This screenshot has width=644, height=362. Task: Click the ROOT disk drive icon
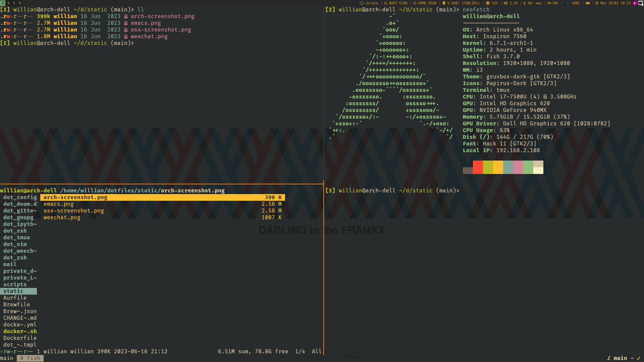(x=386, y=3)
